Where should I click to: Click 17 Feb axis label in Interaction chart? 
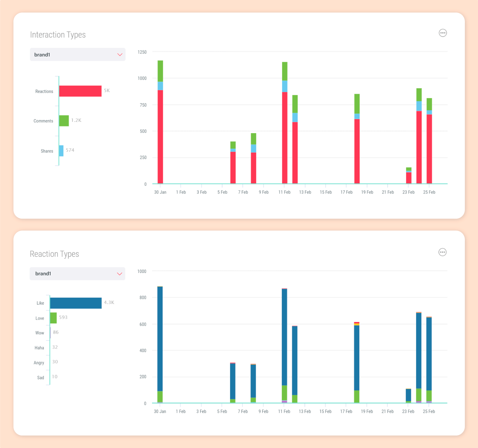tap(347, 192)
